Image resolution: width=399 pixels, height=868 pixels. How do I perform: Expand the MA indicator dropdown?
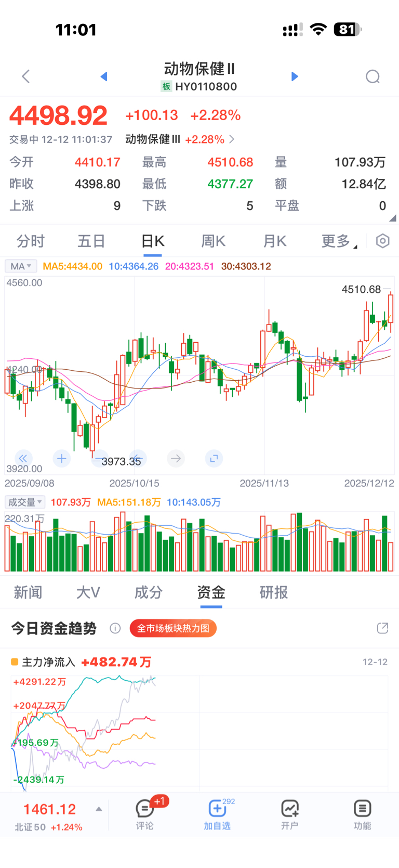[x=21, y=266]
